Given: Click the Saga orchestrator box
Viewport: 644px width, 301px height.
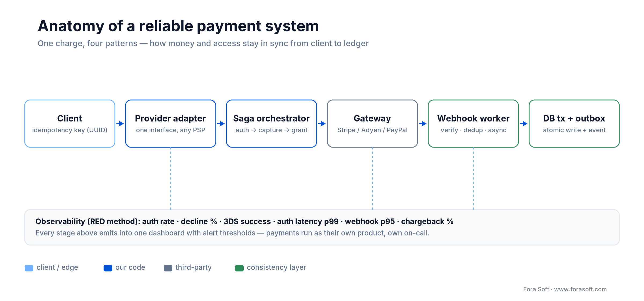Looking at the screenshot, I should (x=272, y=124).
